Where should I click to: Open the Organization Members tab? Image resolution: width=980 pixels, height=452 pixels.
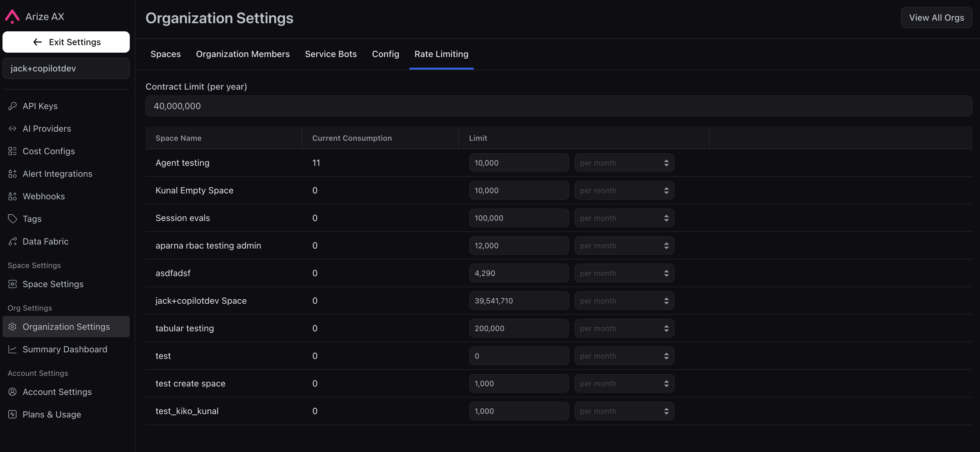(243, 54)
